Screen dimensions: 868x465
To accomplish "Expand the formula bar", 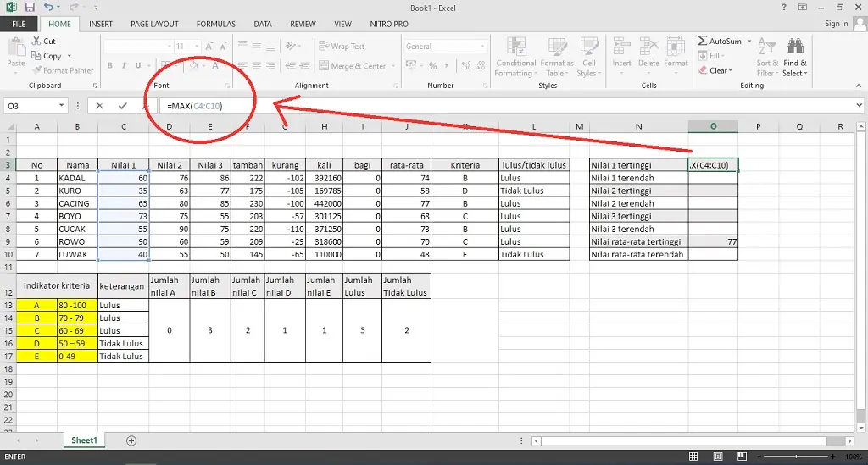I will pyautogui.click(x=859, y=105).
